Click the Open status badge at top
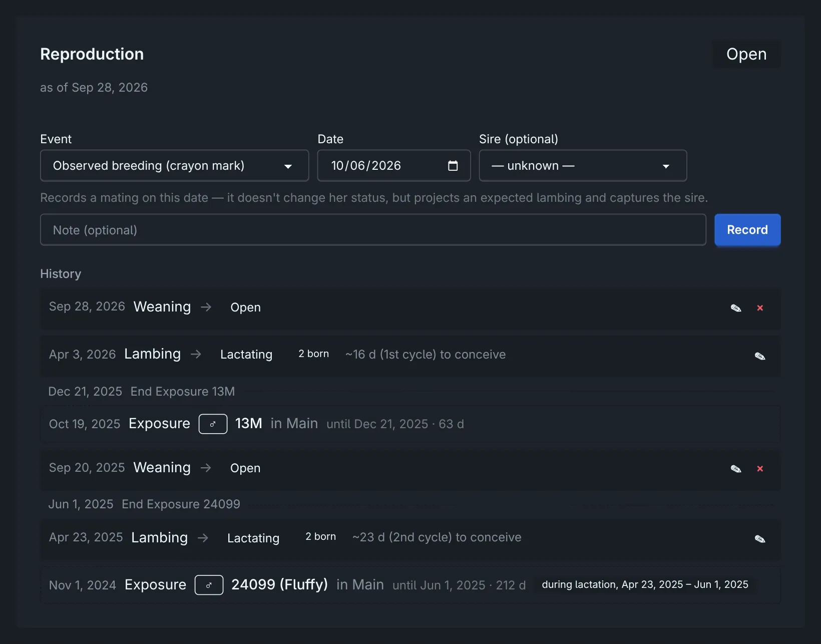Image resolution: width=821 pixels, height=644 pixels. coord(746,54)
